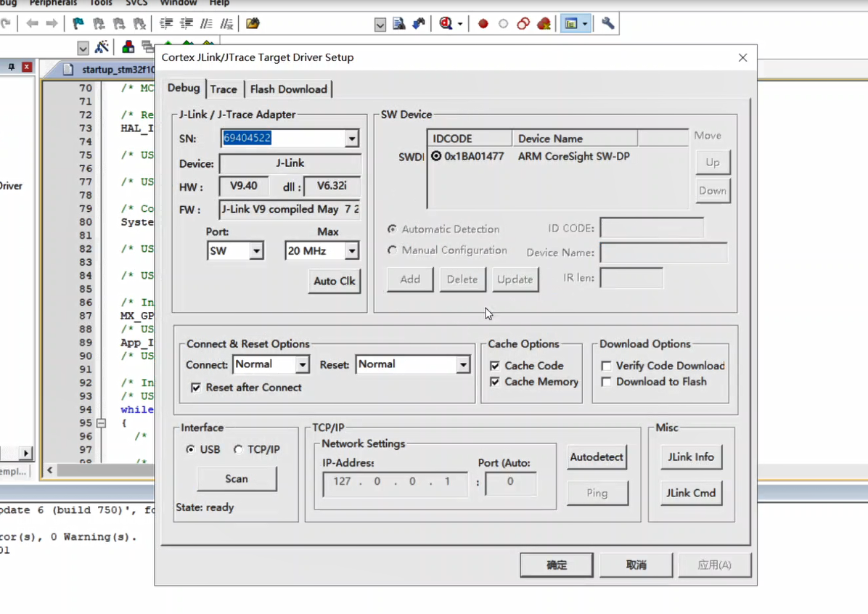Viewport: 868px width, 614px height.
Task: Enable Verify Code Download
Action: 606,365
